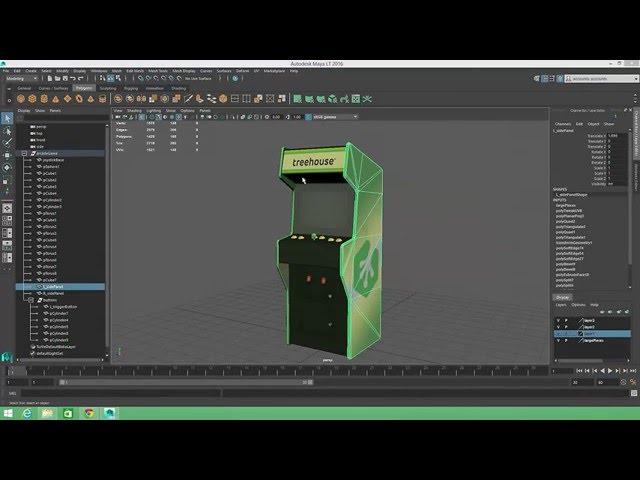Open the Layers menu in Layer Editor
The width and height of the screenshot is (640, 480).
tap(561, 305)
